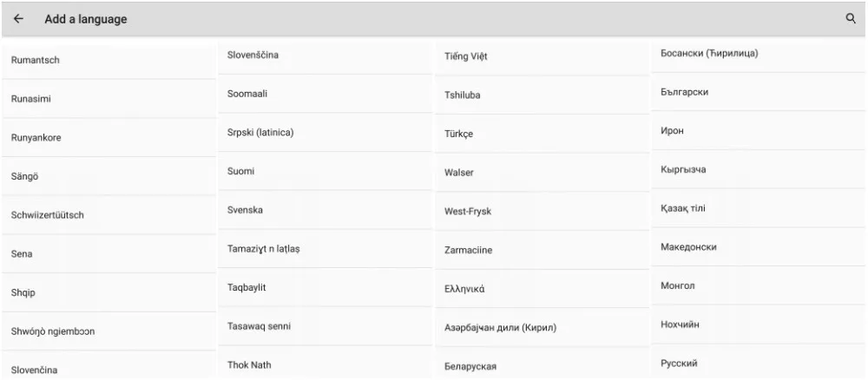
Task: Select Shqip language entry
Action: click(108, 292)
